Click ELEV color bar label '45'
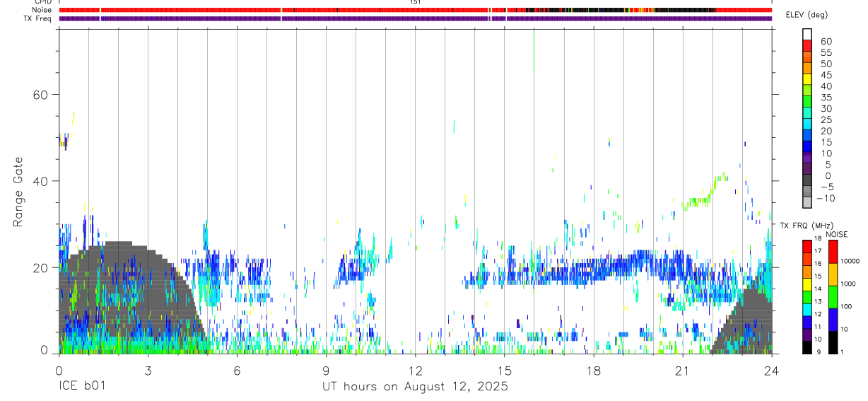Viewport: 868px width, 401px height. pos(826,75)
